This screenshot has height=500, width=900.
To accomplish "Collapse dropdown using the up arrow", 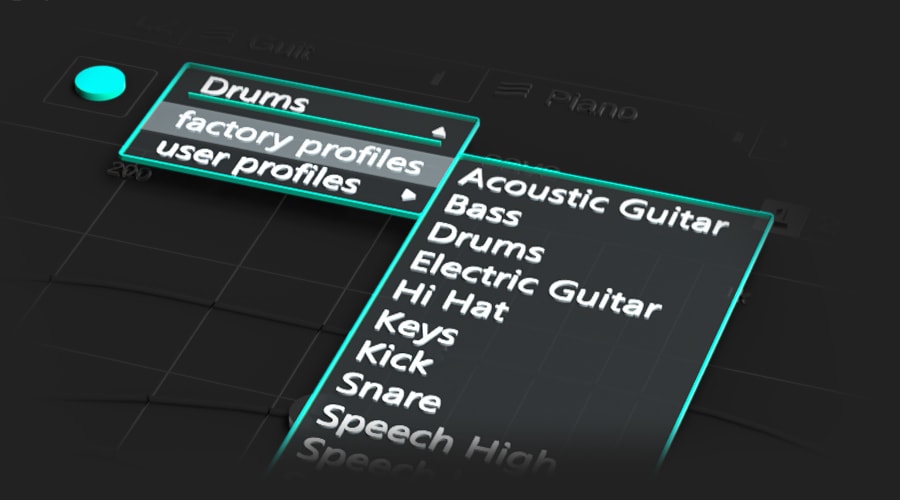I will point(439,133).
